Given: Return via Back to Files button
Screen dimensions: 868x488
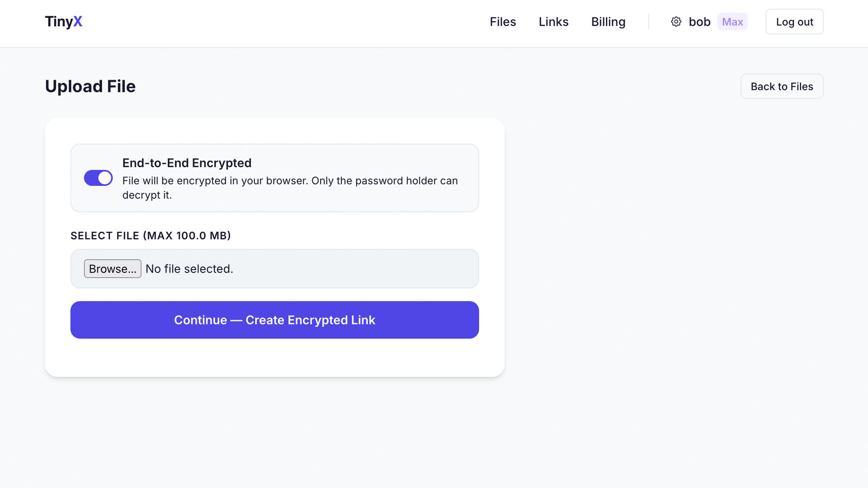Looking at the screenshot, I should [781, 86].
